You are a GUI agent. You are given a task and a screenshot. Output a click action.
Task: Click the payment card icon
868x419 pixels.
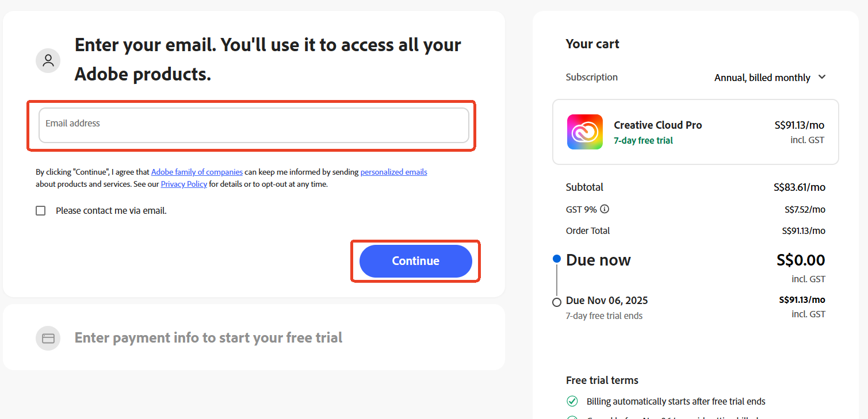(x=48, y=338)
